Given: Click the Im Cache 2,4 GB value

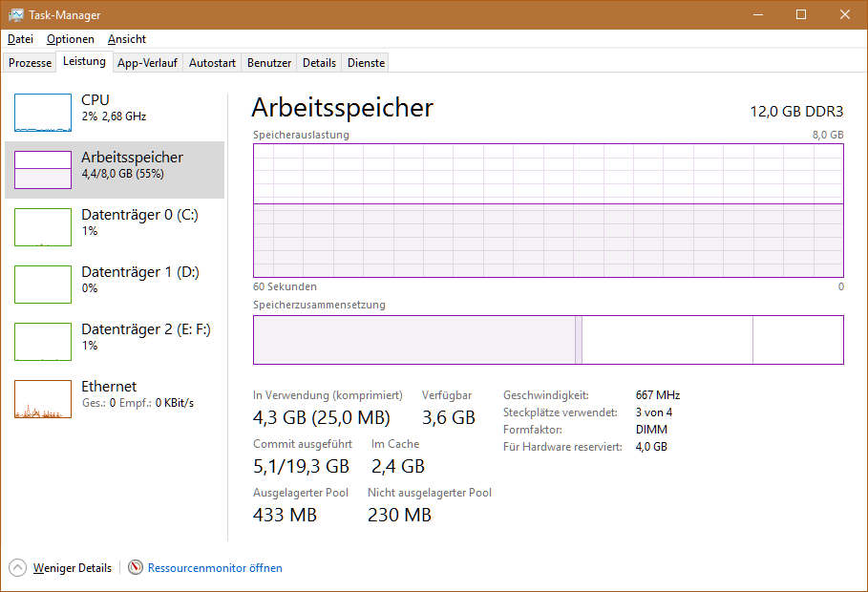Looking at the screenshot, I should (397, 466).
